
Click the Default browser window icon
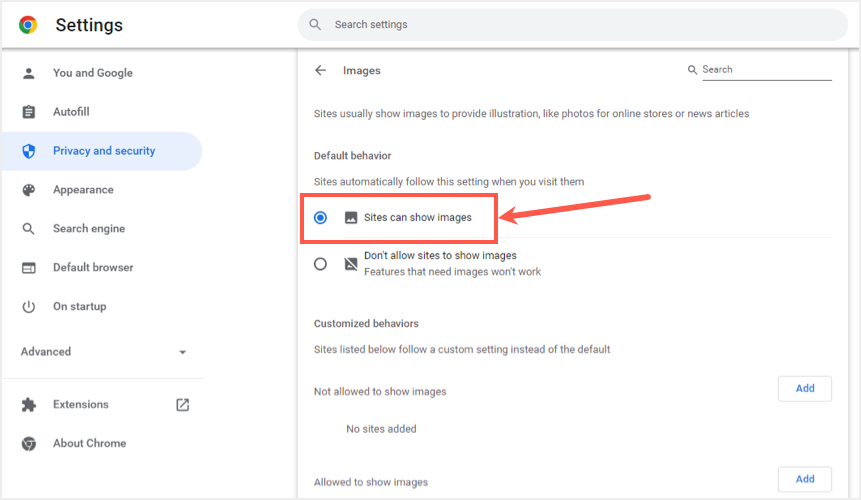click(x=29, y=268)
